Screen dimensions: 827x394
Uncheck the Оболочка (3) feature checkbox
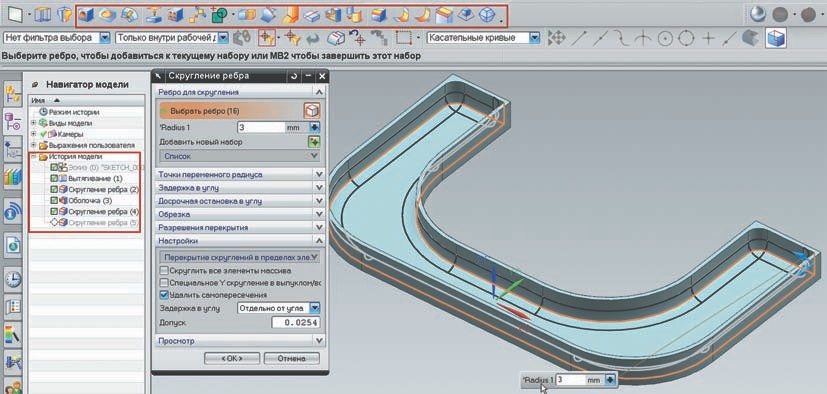54,200
